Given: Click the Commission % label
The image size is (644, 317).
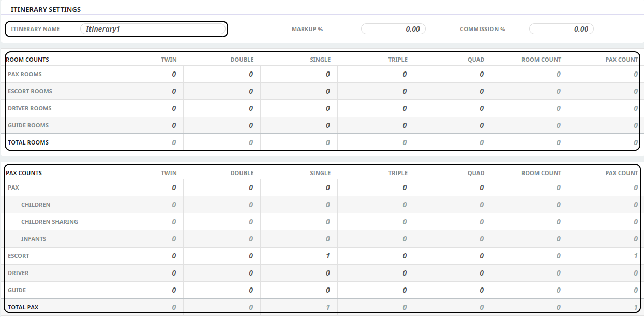Looking at the screenshot, I should point(483,29).
